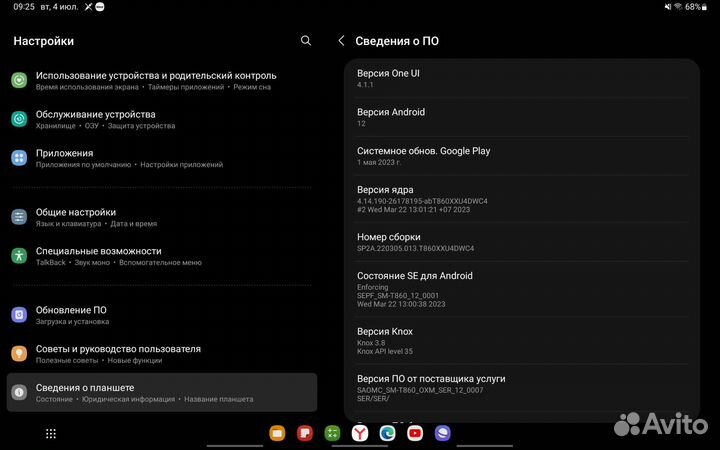The height and width of the screenshot is (450, 720).
Task: Launch Microsoft Edge from taskbar
Action: pyautogui.click(x=387, y=433)
